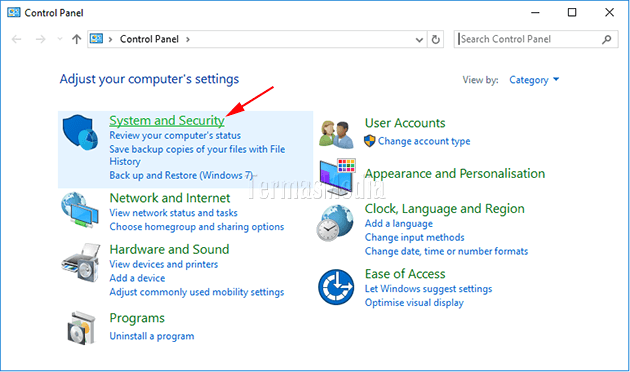630x372 pixels.
Task: Open Adjust commonly used mobility settings
Action: click(x=197, y=292)
